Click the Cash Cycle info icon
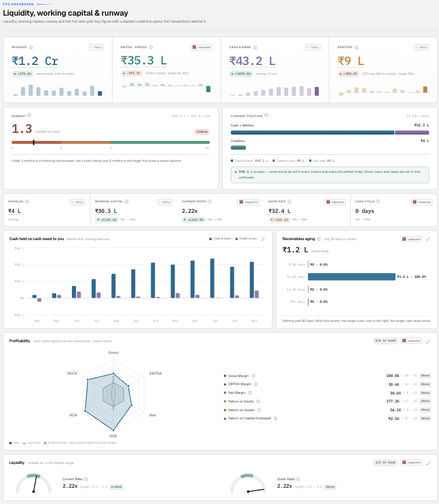 [x=378, y=201]
